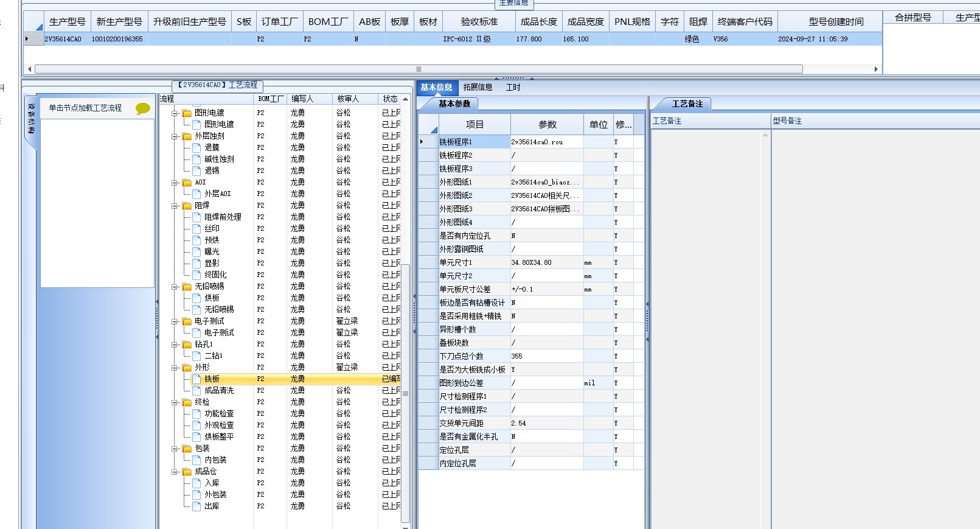
Task: Click the folder icon beside 成品仓
Action: [x=187, y=472]
